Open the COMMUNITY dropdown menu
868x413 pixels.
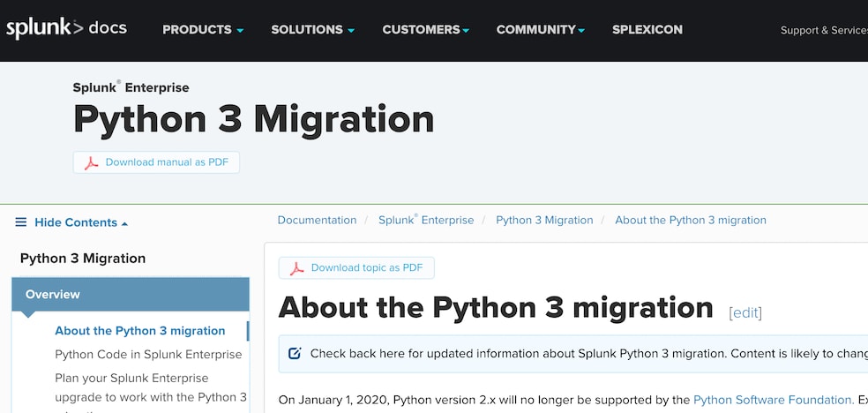click(x=540, y=30)
